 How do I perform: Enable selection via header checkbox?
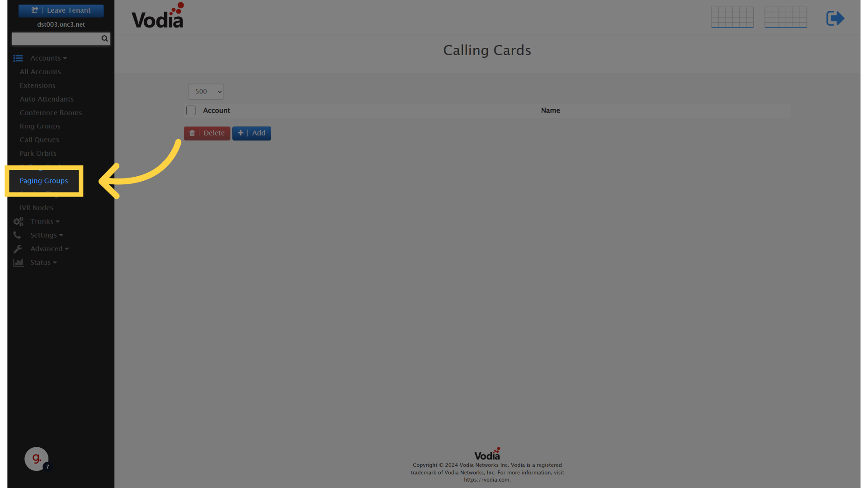point(190,110)
